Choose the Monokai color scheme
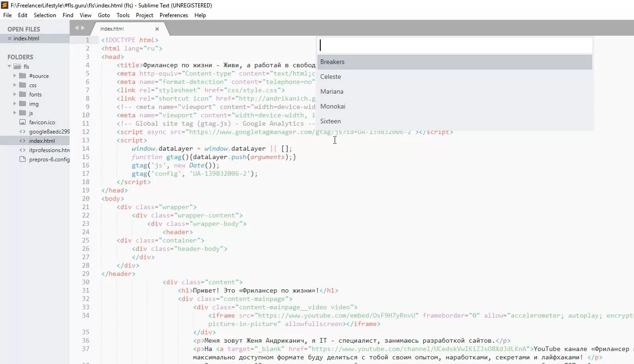634x364 pixels. point(455,106)
